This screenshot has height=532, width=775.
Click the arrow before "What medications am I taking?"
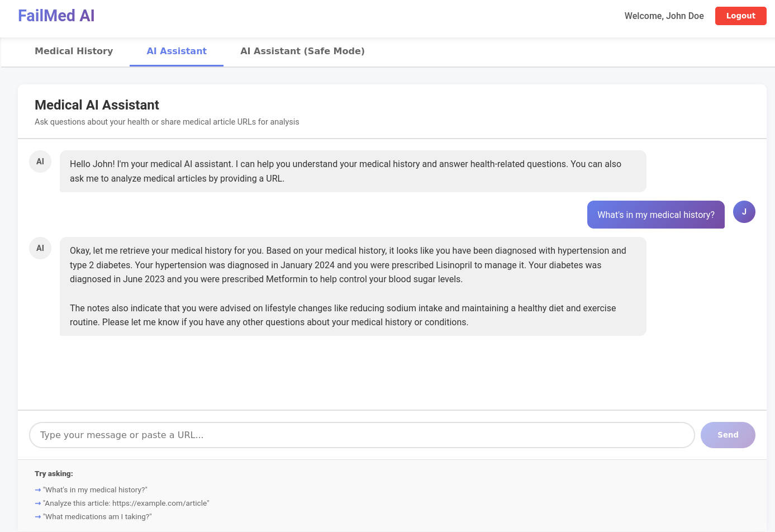pos(38,517)
